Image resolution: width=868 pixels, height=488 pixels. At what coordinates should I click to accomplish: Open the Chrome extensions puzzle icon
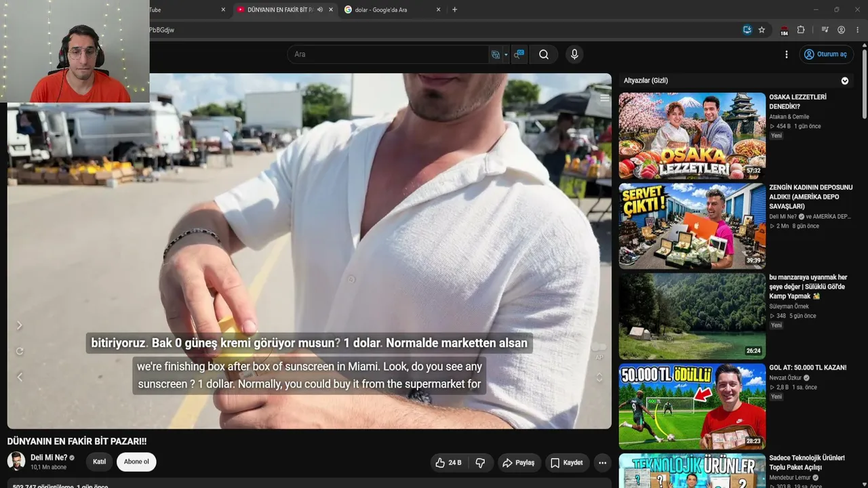point(801,30)
